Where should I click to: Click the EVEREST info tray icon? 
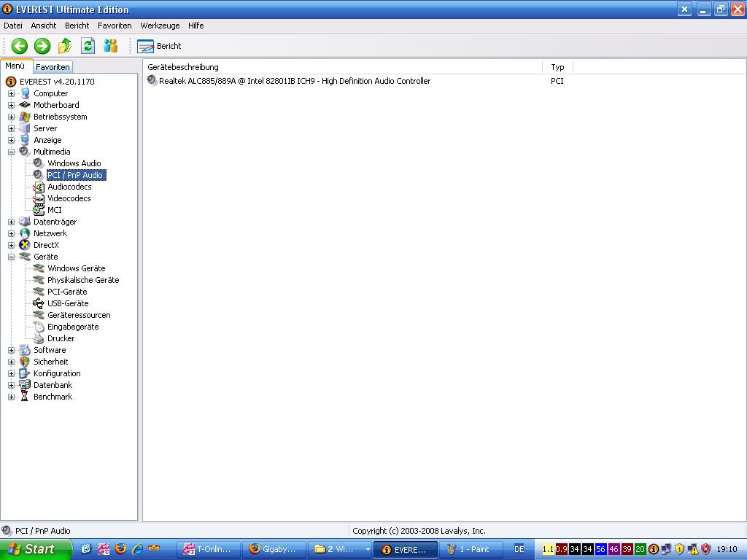pyautogui.click(x=654, y=550)
